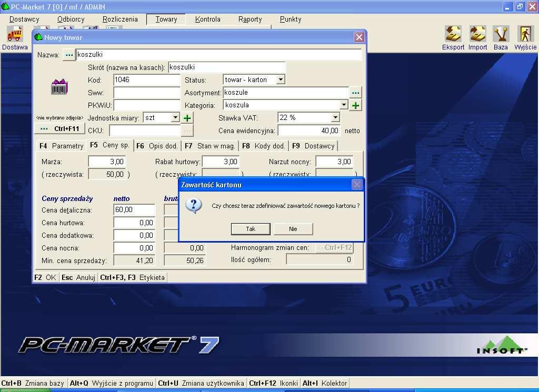
Task: Click the Skrót (nazwa na kasach) field
Action: [227, 67]
